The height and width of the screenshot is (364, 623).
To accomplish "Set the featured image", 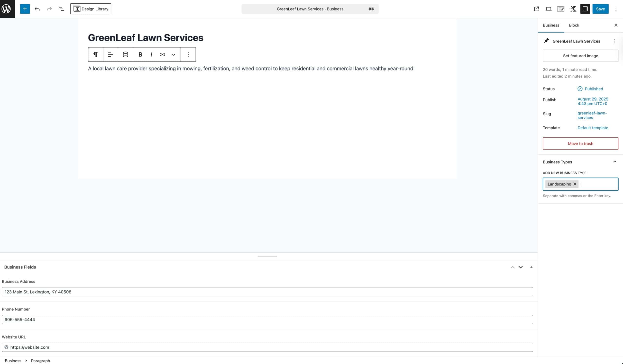I will coord(580,56).
